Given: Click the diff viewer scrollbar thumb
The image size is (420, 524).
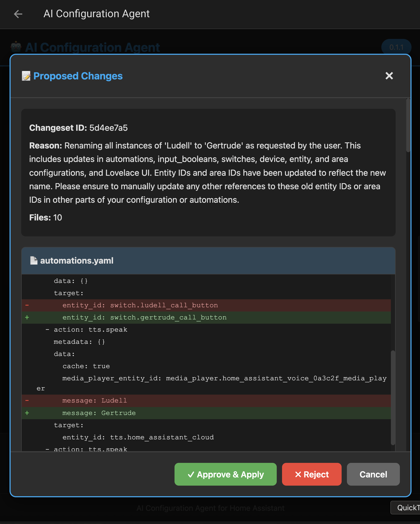Looking at the screenshot, I should pos(393,397).
